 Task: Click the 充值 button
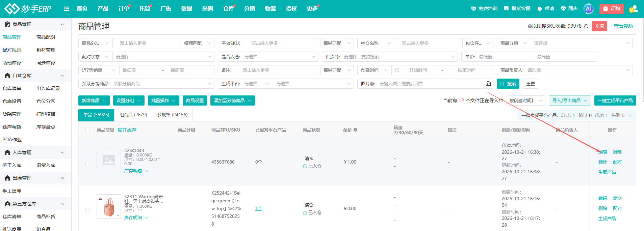[x=599, y=26]
